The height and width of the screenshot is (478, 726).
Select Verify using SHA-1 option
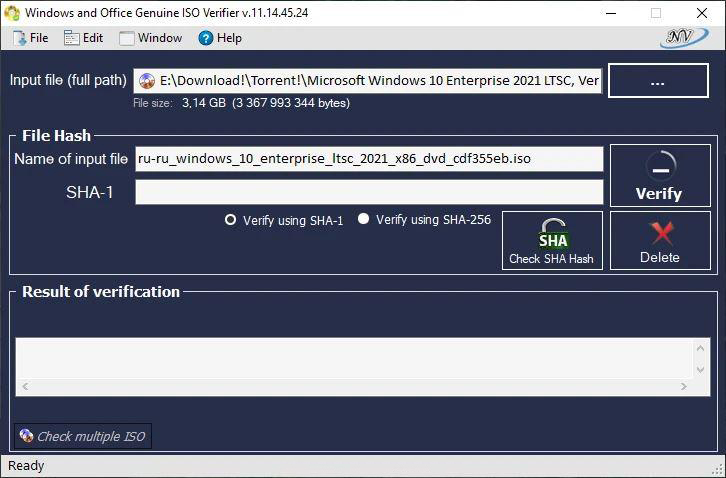coord(284,220)
